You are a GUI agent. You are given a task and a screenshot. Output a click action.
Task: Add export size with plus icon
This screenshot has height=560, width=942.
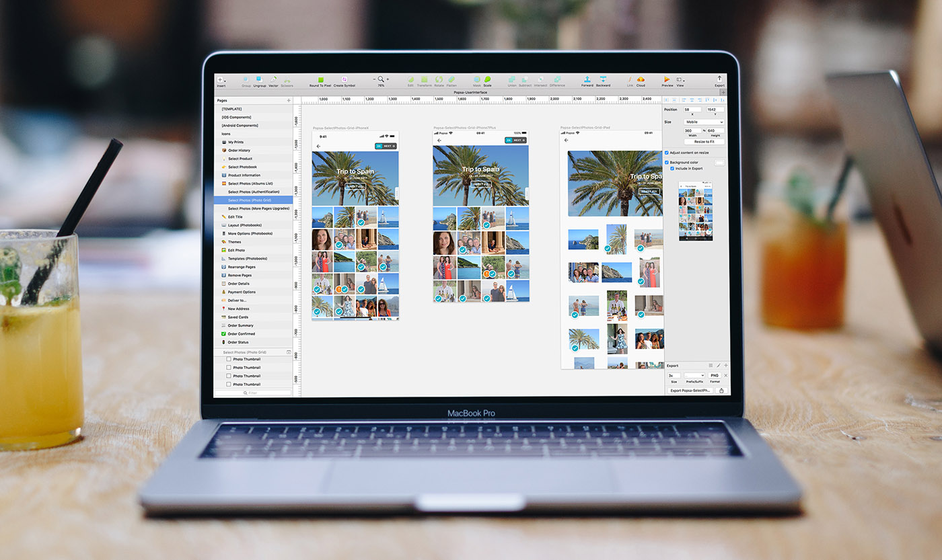pos(725,366)
